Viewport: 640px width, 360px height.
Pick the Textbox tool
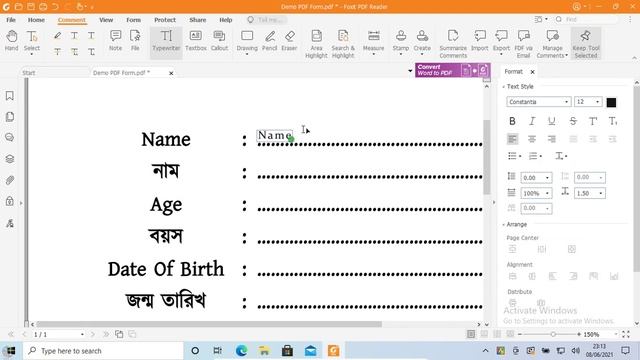[196, 40]
